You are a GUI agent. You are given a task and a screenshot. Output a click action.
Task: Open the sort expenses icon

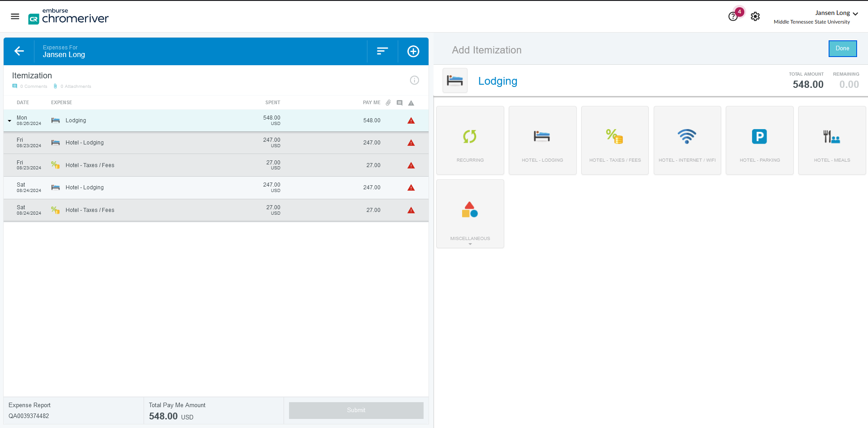click(382, 51)
